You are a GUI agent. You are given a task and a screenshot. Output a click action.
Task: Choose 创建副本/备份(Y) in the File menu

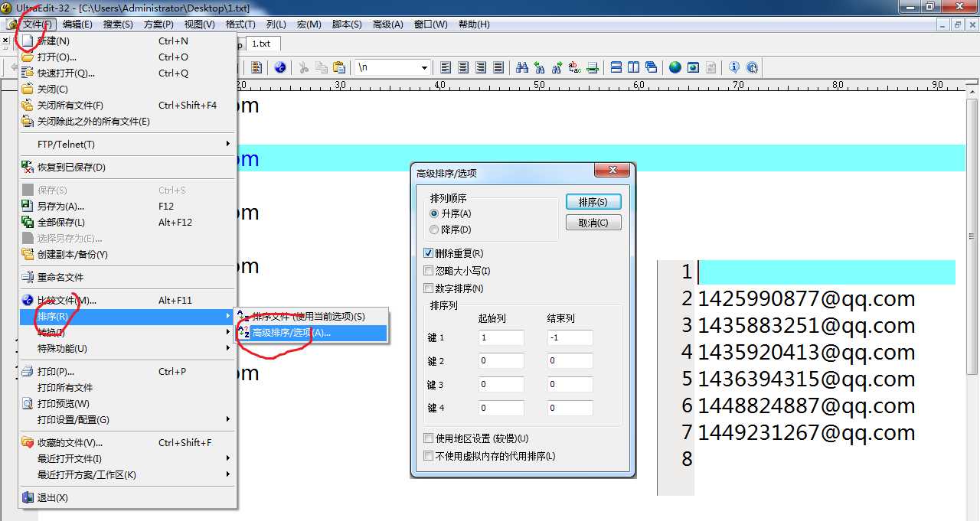click(x=129, y=255)
